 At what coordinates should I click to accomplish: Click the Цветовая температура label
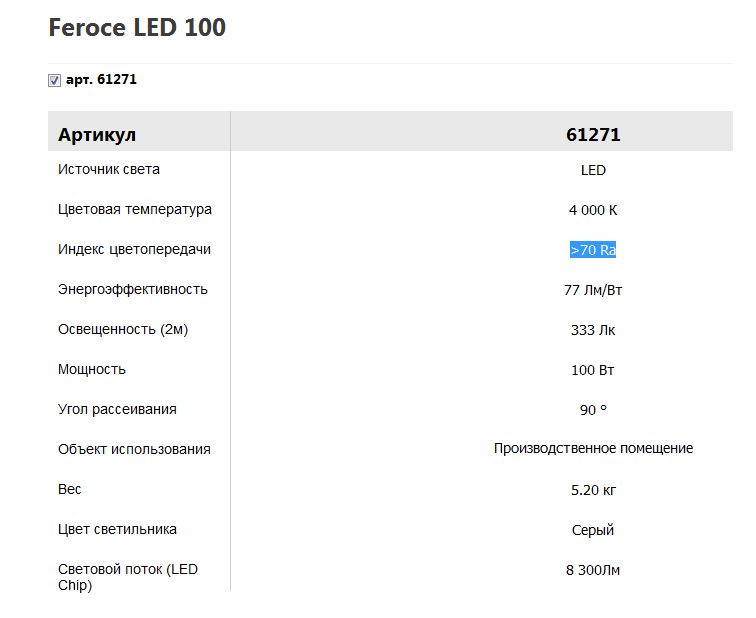(135, 210)
